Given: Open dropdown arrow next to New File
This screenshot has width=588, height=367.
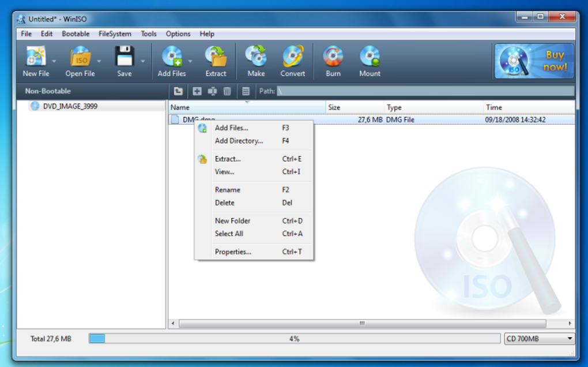Looking at the screenshot, I should [54, 61].
